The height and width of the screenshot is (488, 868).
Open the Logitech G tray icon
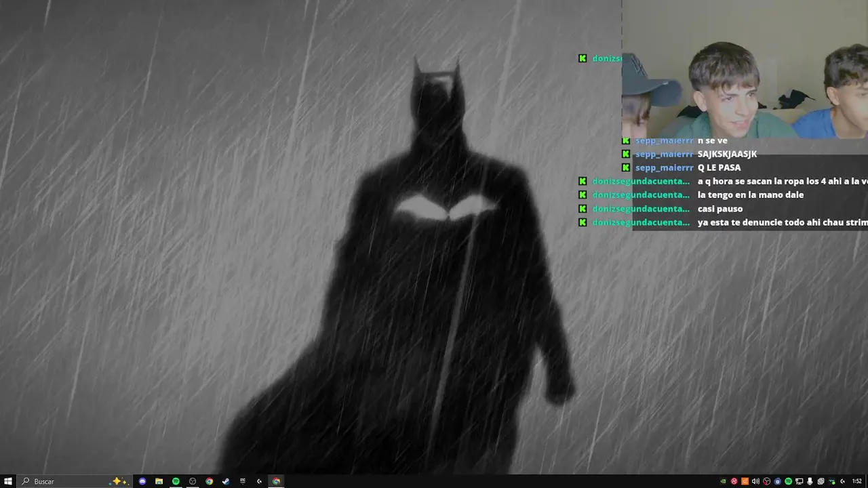tap(842, 481)
